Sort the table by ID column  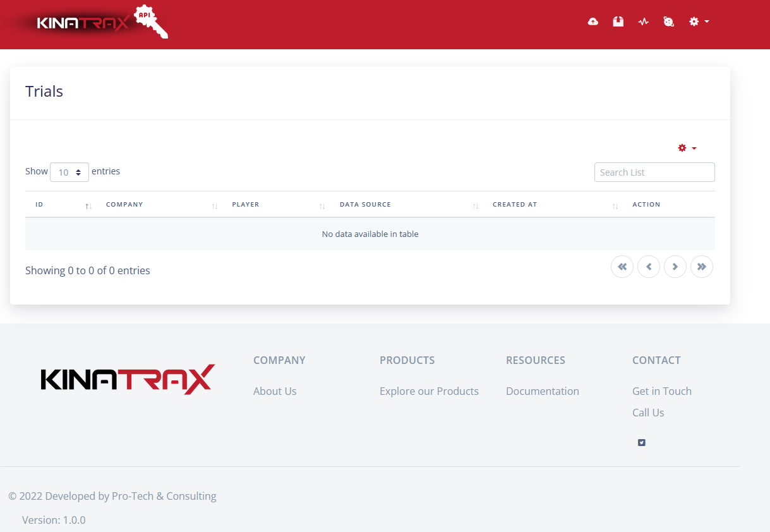(x=39, y=205)
